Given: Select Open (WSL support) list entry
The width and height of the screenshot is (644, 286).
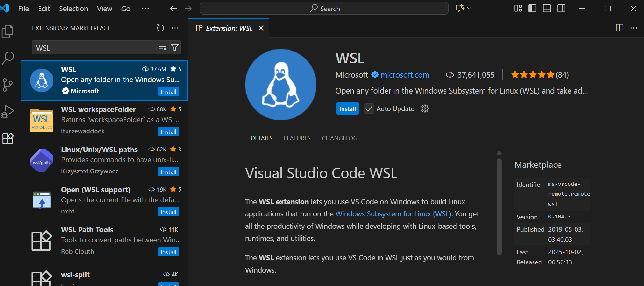Looking at the screenshot, I should (104, 201).
